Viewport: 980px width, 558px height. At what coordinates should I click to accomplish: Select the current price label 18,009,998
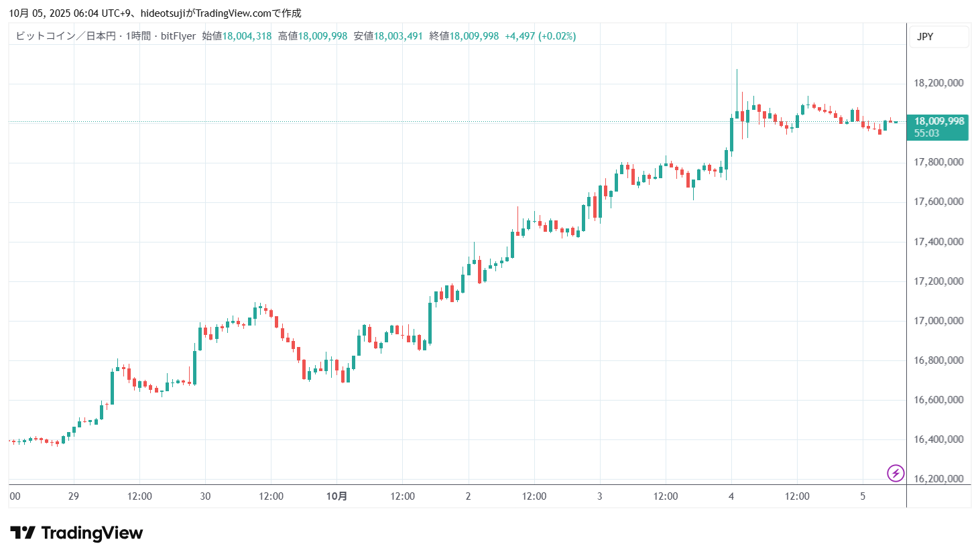pyautogui.click(x=938, y=121)
